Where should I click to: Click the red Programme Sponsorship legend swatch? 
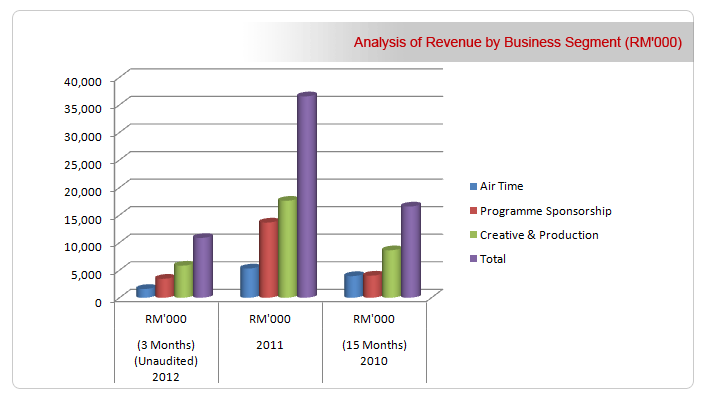click(x=473, y=211)
